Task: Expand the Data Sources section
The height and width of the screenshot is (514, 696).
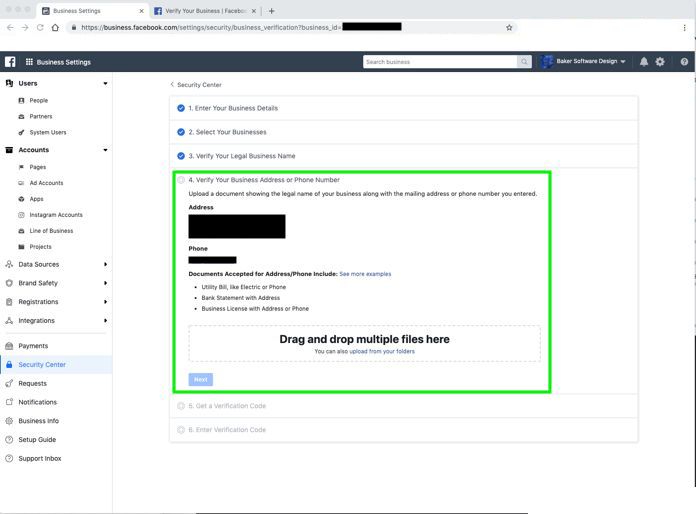Action: coord(105,264)
